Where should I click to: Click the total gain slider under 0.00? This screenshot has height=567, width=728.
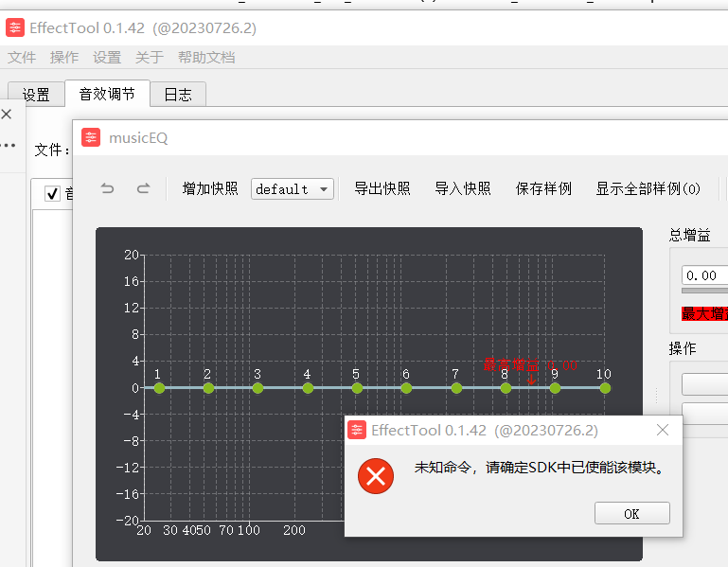[x=704, y=291]
